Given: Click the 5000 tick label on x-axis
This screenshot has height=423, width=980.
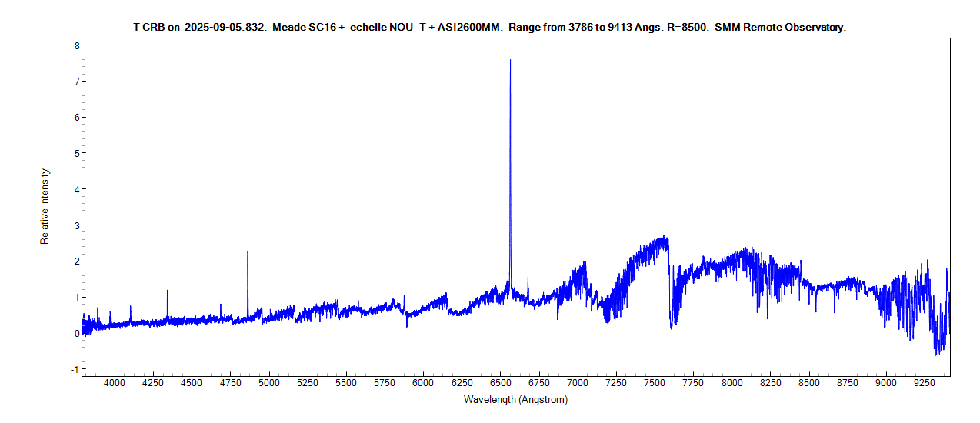Looking at the screenshot, I should [x=268, y=382].
